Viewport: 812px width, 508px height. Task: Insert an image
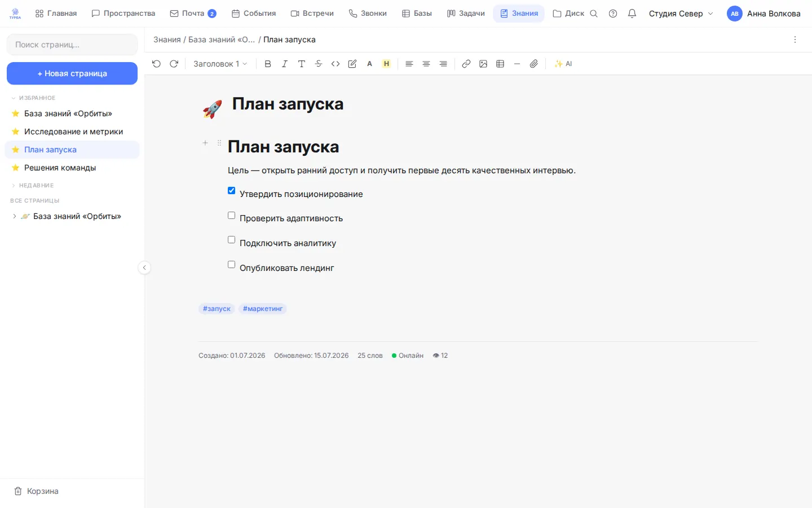[483, 64]
